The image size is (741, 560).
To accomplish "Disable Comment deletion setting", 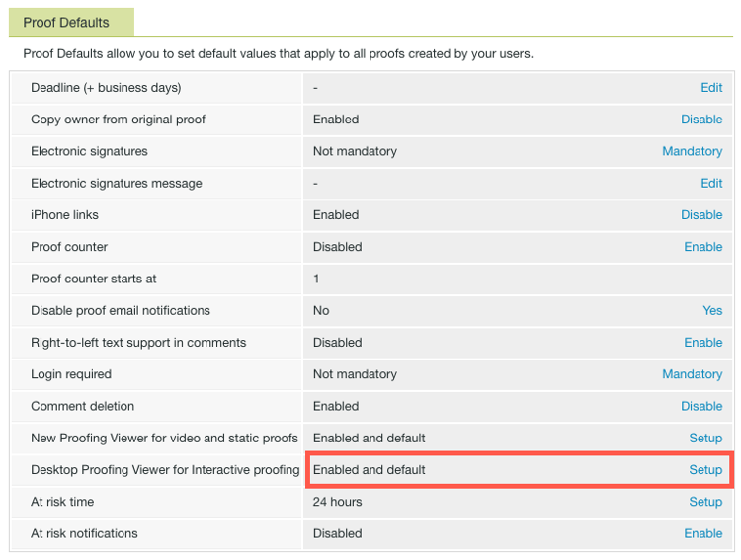I will (701, 406).
